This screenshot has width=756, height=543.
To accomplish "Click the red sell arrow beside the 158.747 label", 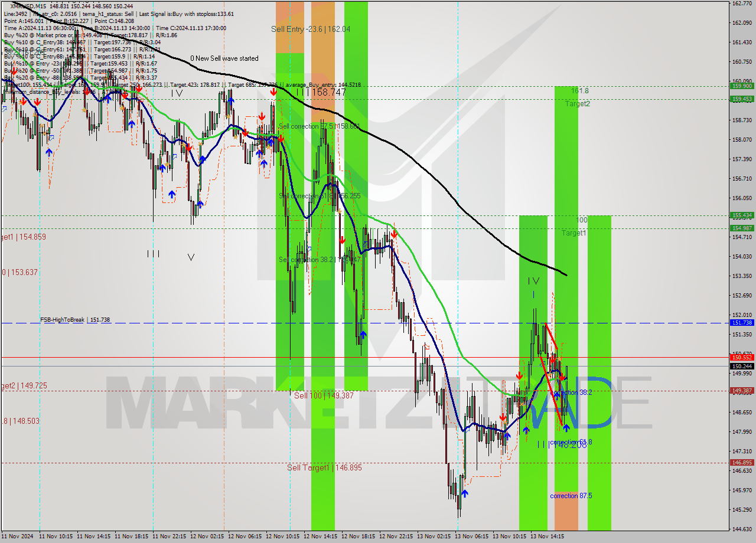I will coord(273,92).
